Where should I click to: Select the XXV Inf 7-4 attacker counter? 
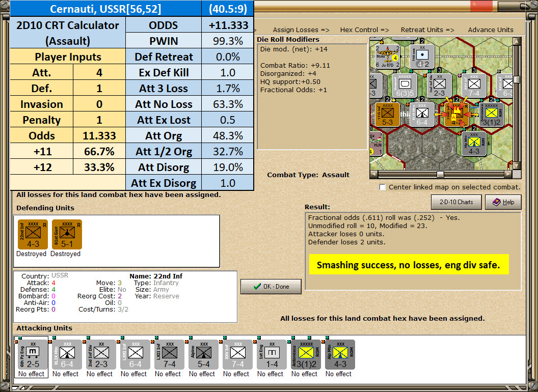[x=237, y=355]
